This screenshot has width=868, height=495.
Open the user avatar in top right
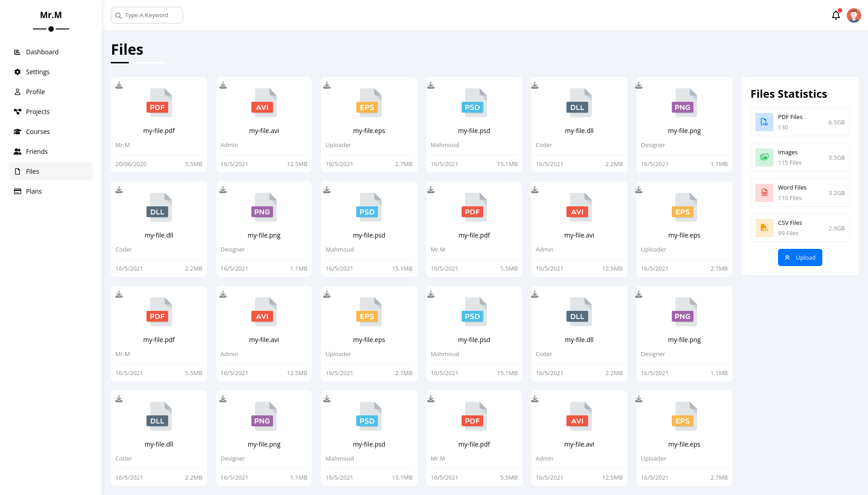pyautogui.click(x=854, y=15)
